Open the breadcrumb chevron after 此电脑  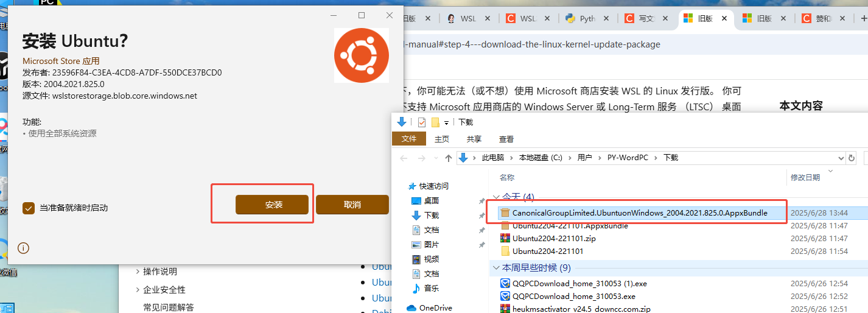coord(511,158)
